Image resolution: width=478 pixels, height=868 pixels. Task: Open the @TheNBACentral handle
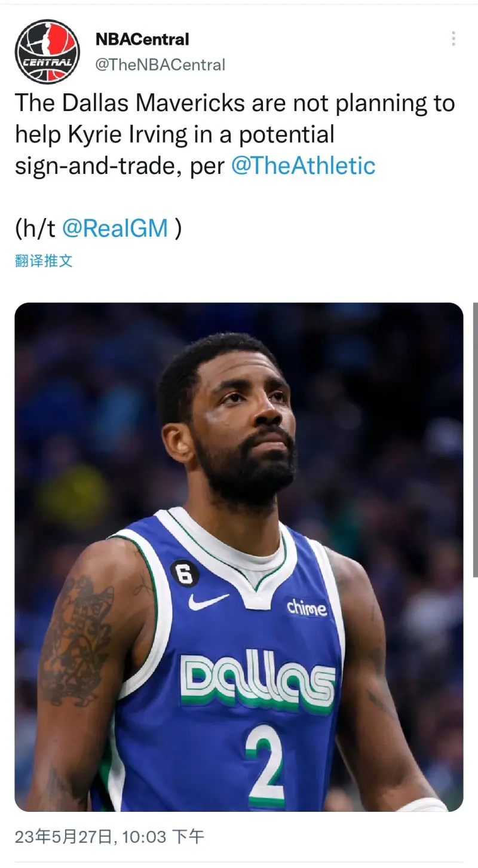coord(160,65)
